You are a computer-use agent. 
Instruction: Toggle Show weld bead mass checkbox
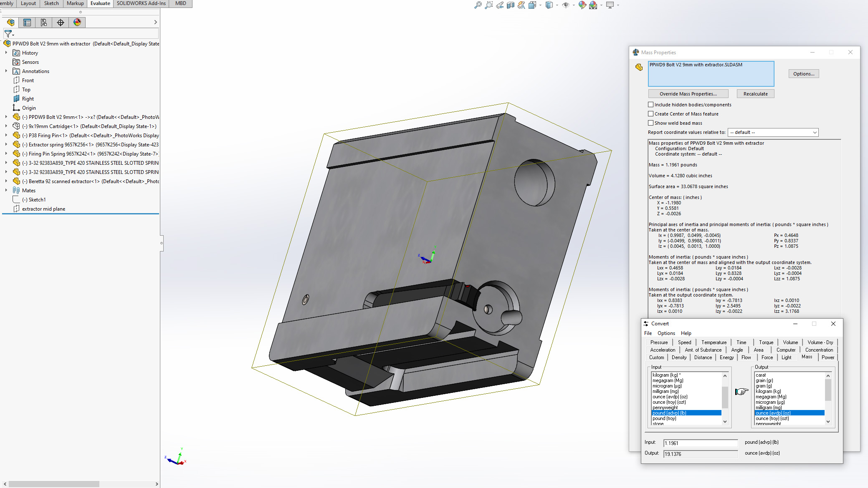(650, 123)
